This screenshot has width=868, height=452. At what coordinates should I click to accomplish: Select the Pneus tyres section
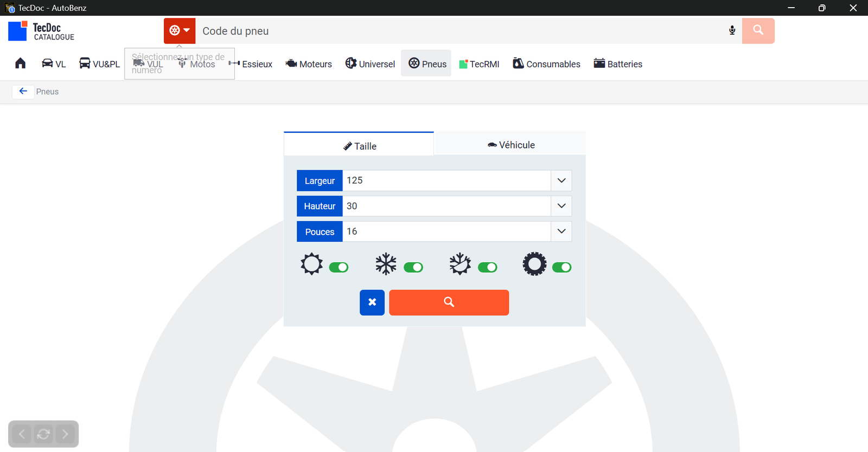point(426,63)
